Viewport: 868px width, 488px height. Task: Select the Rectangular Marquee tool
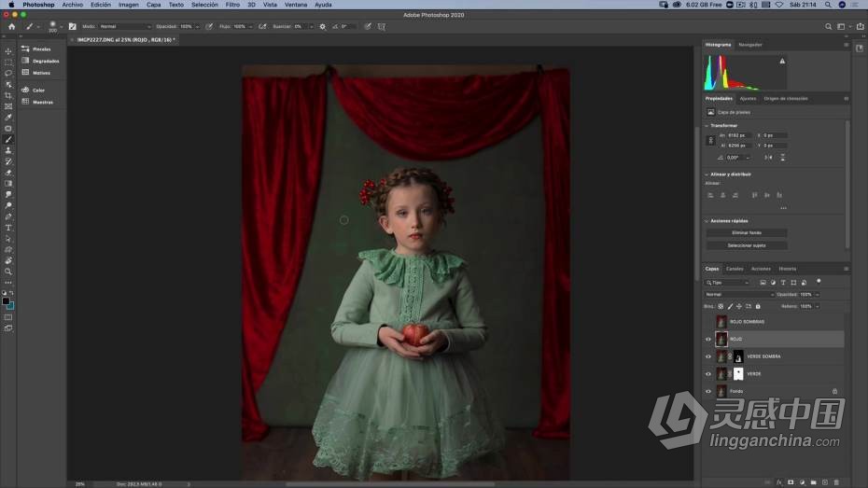(8, 62)
